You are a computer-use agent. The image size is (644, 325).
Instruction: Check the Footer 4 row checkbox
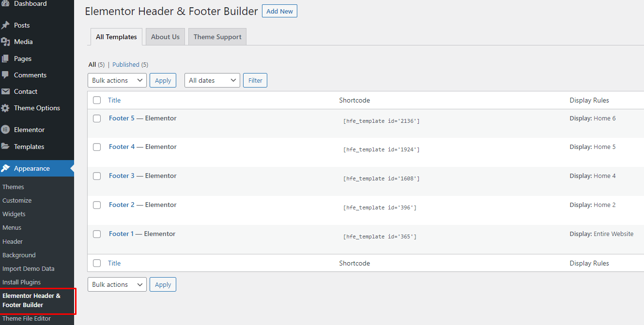pyautogui.click(x=97, y=147)
